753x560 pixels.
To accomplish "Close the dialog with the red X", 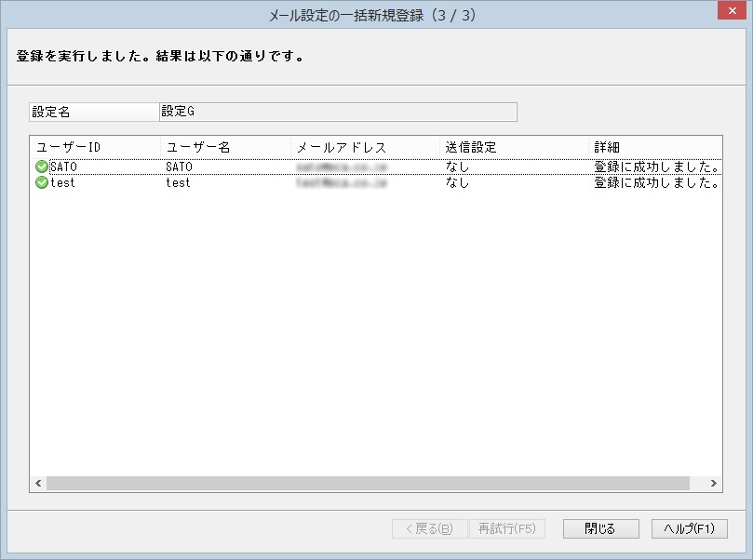I will point(732,10).
